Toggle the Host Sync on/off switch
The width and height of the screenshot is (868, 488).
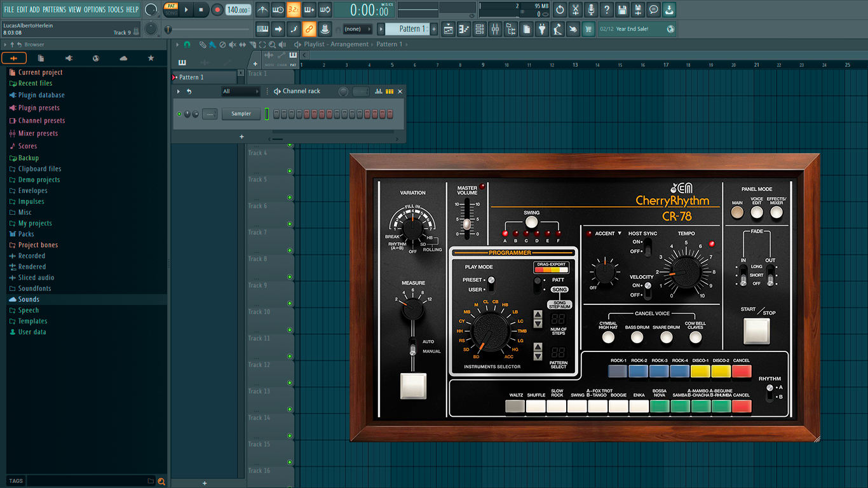click(x=648, y=246)
